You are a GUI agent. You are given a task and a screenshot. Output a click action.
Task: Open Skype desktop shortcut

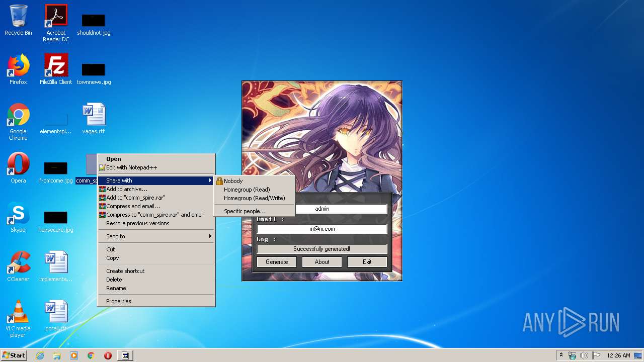(x=18, y=217)
